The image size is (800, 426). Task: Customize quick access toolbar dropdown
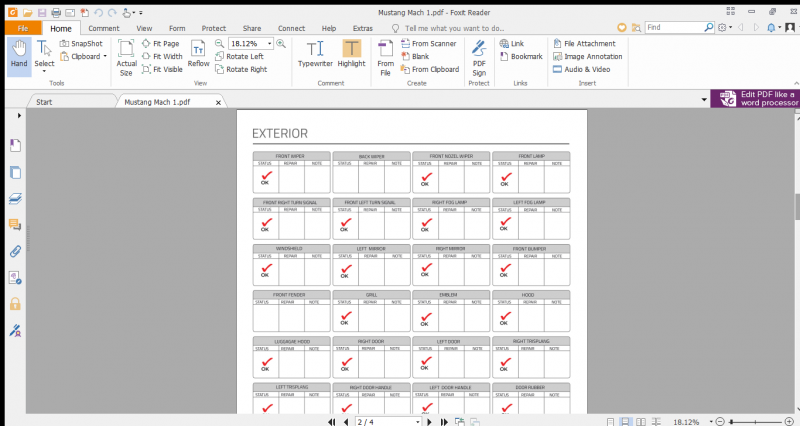tap(141, 13)
